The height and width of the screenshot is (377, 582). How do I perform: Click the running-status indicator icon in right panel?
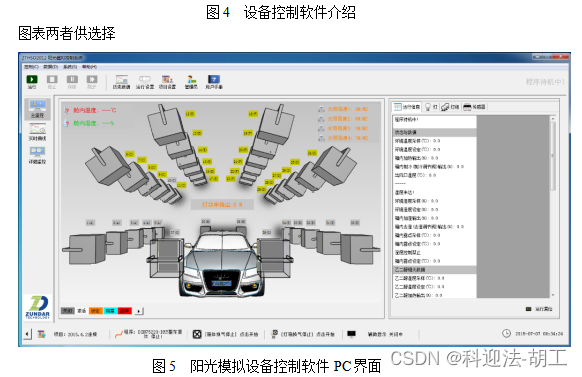coord(529,309)
